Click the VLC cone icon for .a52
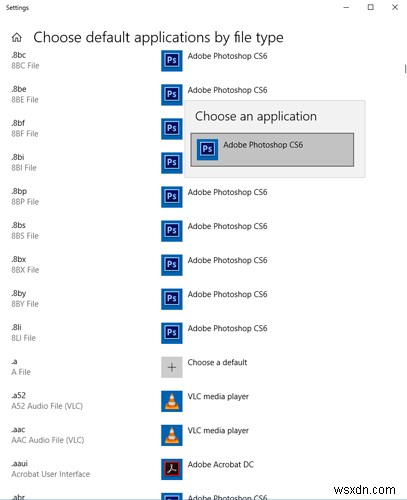Image resolution: width=407 pixels, height=500 pixels. (x=172, y=401)
